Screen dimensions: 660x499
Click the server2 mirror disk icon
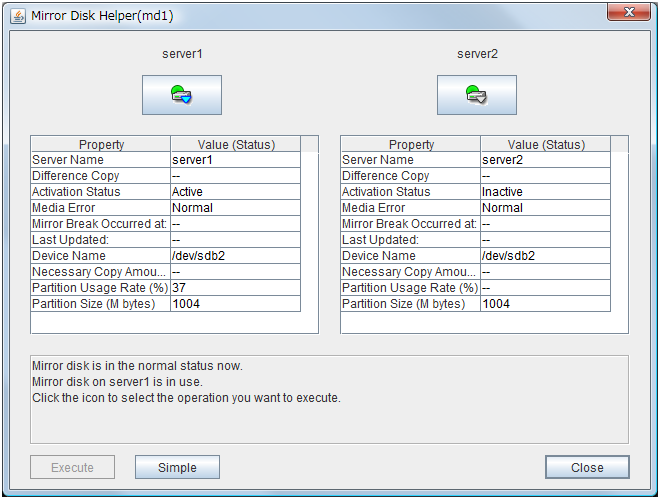tap(476, 95)
